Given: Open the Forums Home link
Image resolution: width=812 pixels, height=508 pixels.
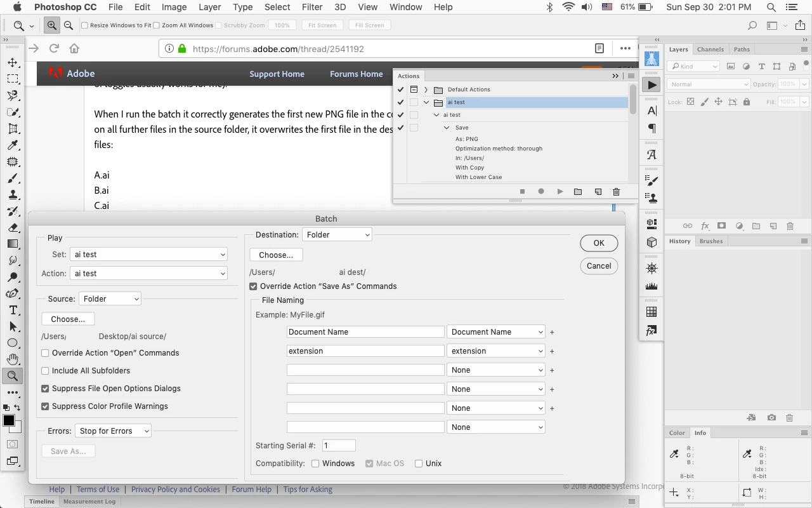Looking at the screenshot, I should [x=357, y=74].
